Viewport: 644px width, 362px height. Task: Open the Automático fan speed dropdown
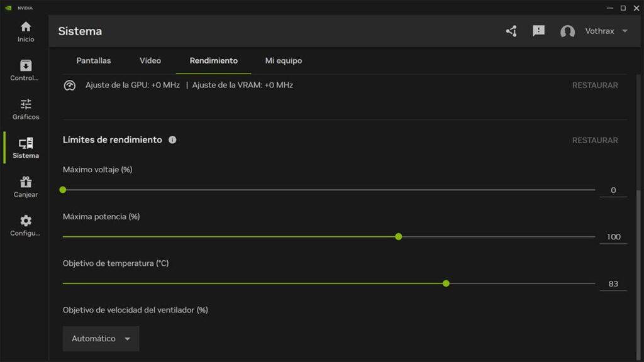pos(101,339)
